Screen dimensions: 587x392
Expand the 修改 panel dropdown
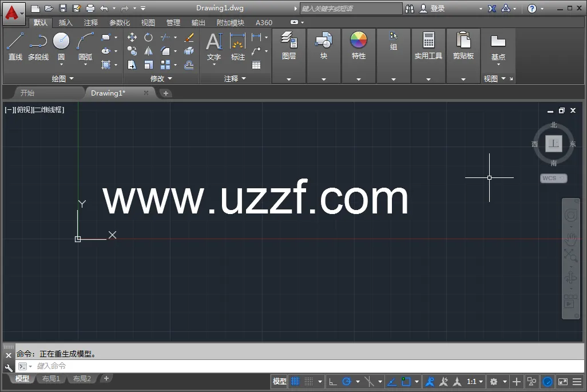[x=161, y=78]
